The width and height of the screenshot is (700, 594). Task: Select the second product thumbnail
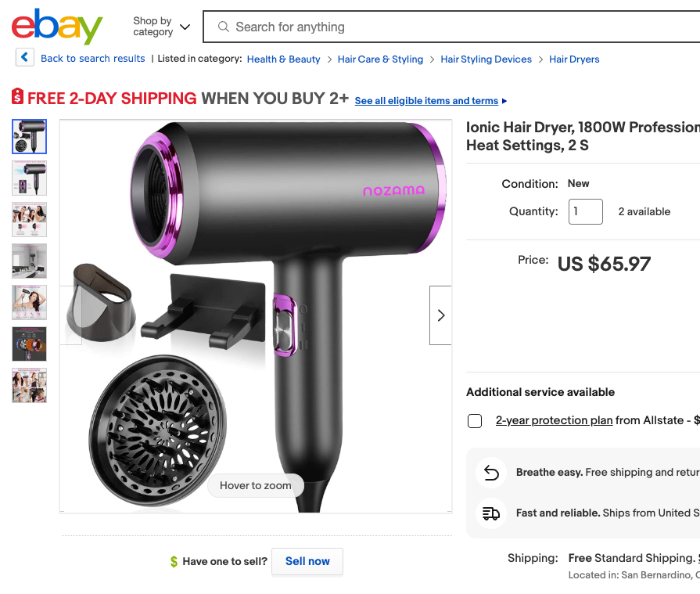pos(30,178)
